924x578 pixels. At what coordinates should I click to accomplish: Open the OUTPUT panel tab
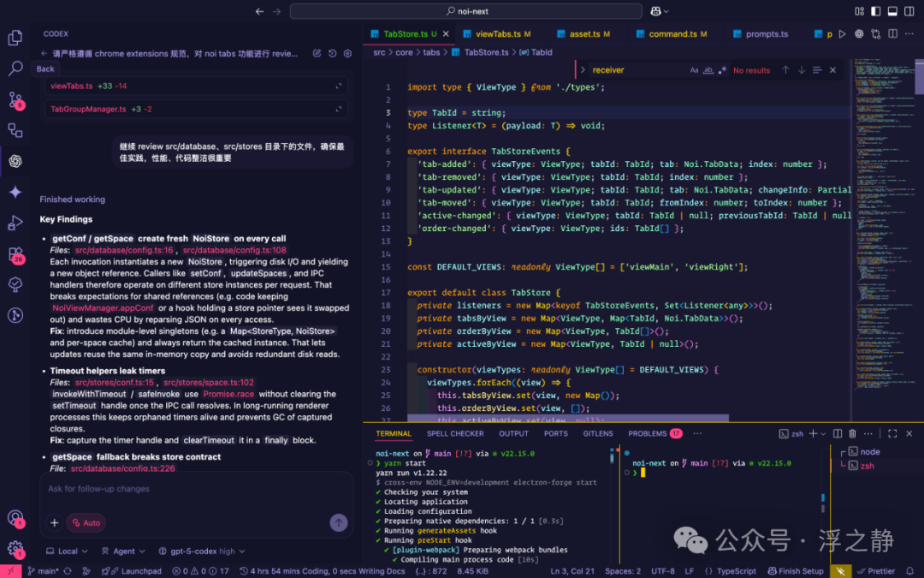pyautogui.click(x=513, y=433)
